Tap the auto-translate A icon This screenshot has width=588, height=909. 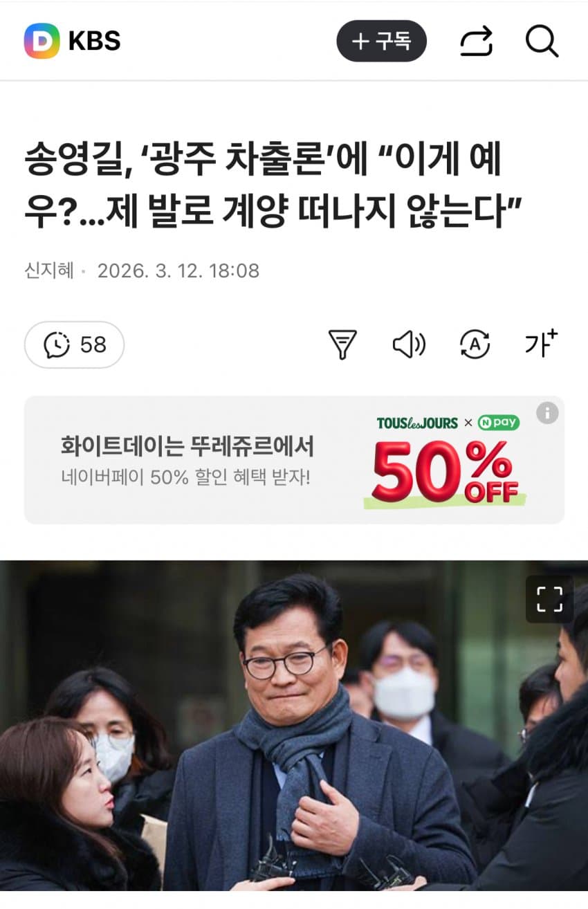[x=475, y=344]
